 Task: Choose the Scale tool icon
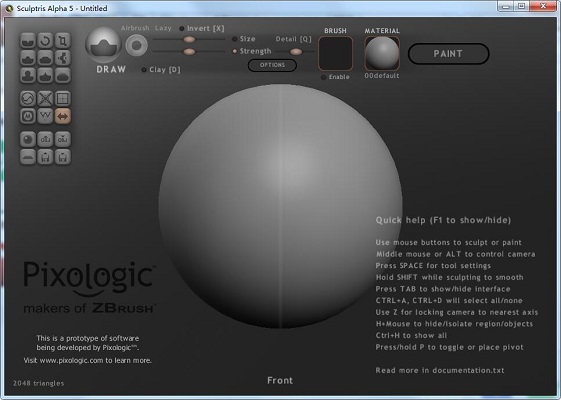pyautogui.click(x=63, y=40)
